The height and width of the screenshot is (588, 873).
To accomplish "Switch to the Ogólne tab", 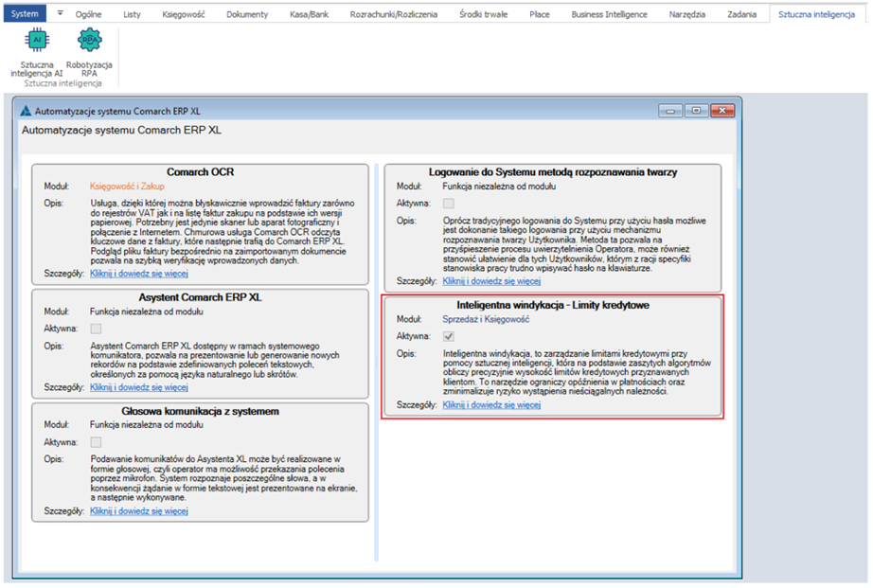I will [x=88, y=14].
